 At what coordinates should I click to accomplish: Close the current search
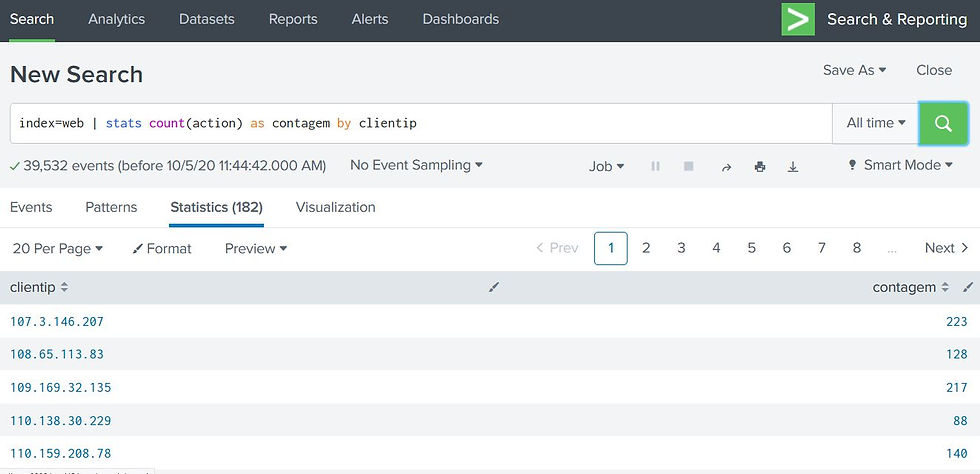click(934, 70)
